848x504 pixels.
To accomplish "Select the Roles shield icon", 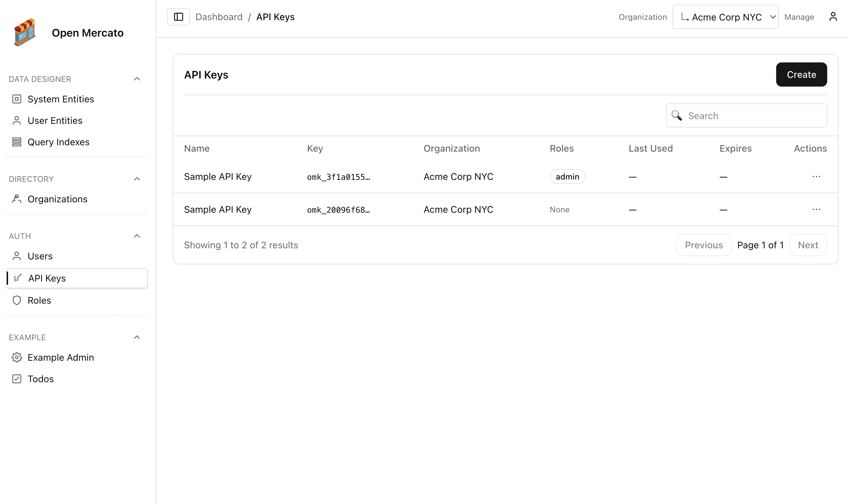I will tap(17, 300).
